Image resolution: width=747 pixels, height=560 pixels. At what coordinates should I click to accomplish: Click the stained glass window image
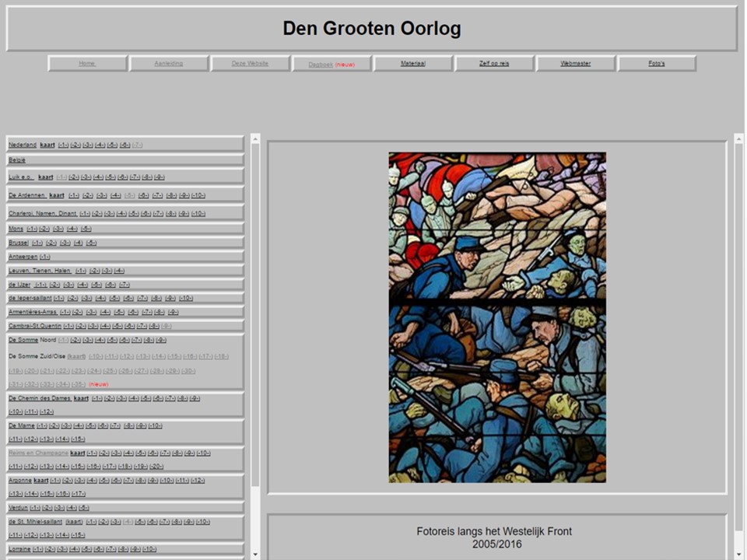click(497, 317)
